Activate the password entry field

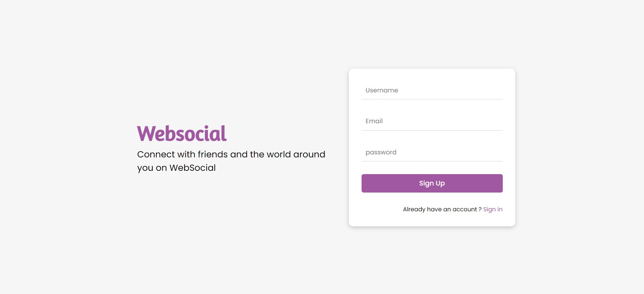(x=432, y=152)
